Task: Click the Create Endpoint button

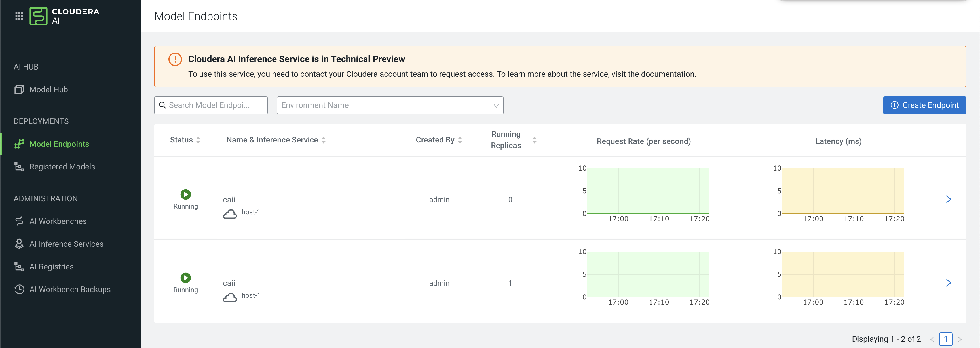Action: [x=924, y=105]
